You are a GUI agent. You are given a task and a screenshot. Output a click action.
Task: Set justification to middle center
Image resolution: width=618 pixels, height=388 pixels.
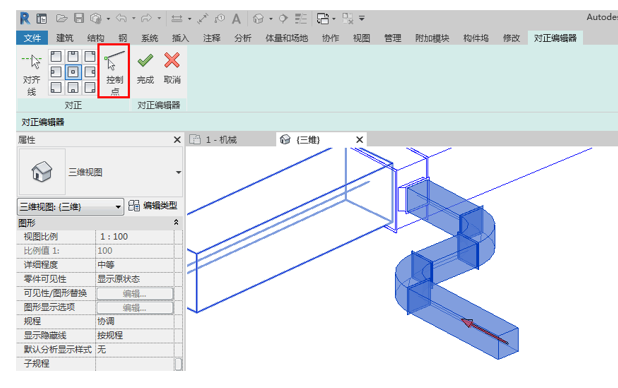[73, 72]
